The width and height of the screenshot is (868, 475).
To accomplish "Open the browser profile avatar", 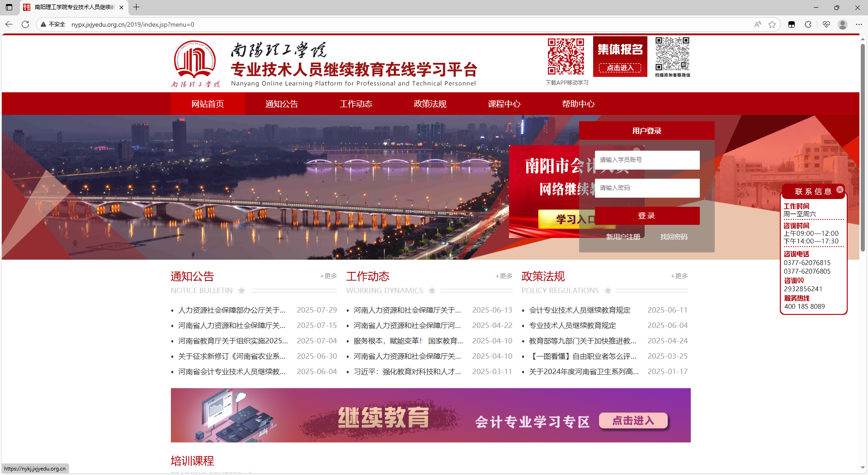I will (x=843, y=24).
